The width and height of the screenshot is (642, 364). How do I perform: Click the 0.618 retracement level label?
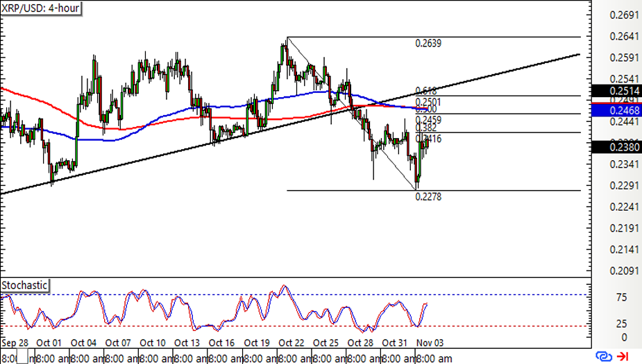click(426, 91)
